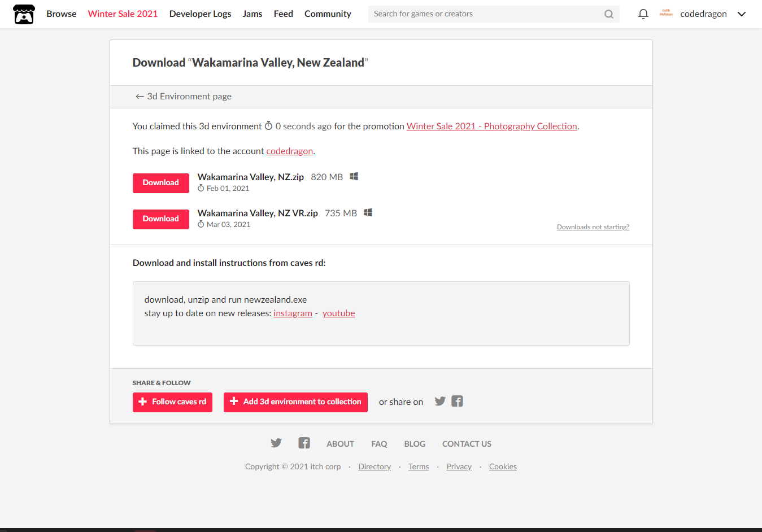This screenshot has height=532, width=762.
Task: Share on Twitter in Share & Follow
Action: point(440,401)
